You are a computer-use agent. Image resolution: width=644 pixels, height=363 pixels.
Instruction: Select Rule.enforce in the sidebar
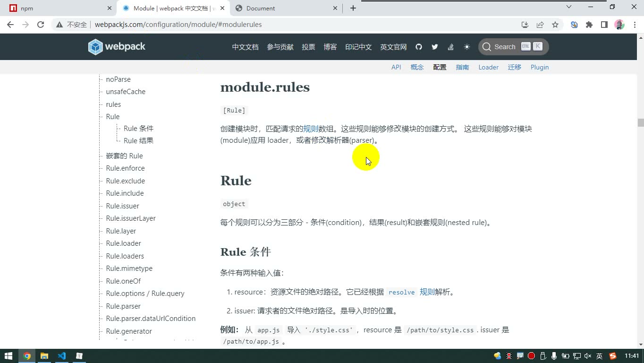[x=125, y=168]
